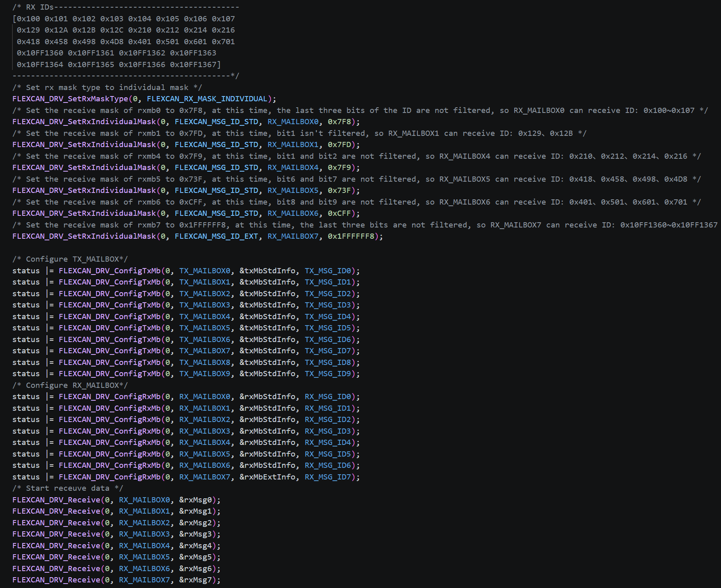Click 'status' on the TX_MAILBOX6 line

click(26, 340)
